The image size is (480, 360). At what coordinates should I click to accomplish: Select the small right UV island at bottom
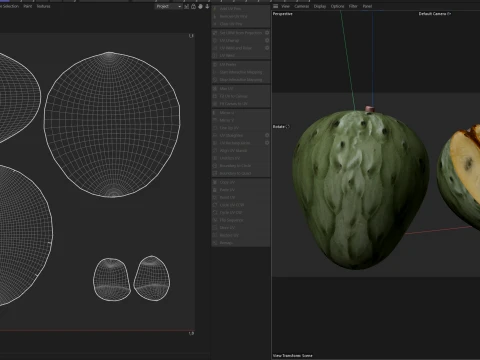click(x=152, y=278)
